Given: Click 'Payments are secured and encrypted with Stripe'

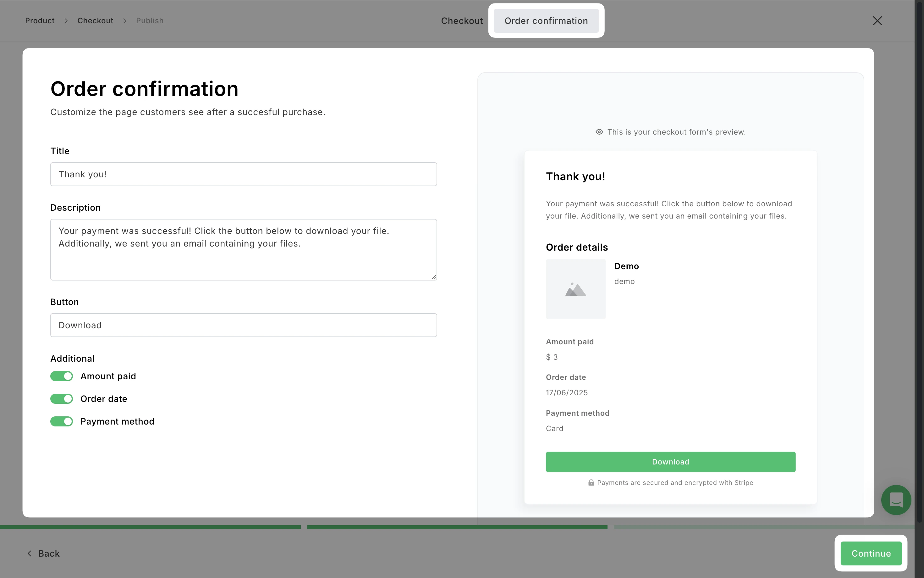Looking at the screenshot, I should coord(675,482).
